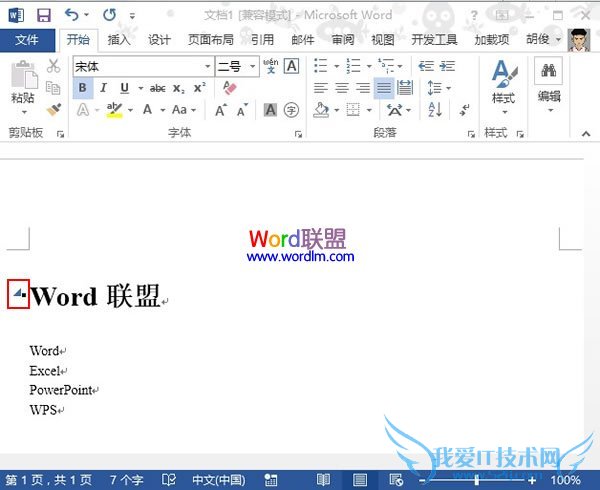Undo the last action

coord(72,15)
